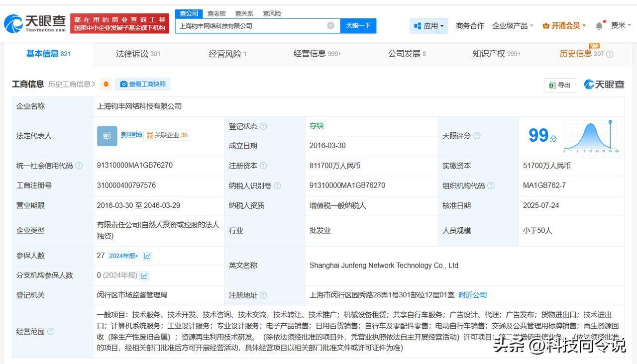The height and width of the screenshot is (364, 637).
Task: Select the 查公司 search tab
Action: click(189, 13)
